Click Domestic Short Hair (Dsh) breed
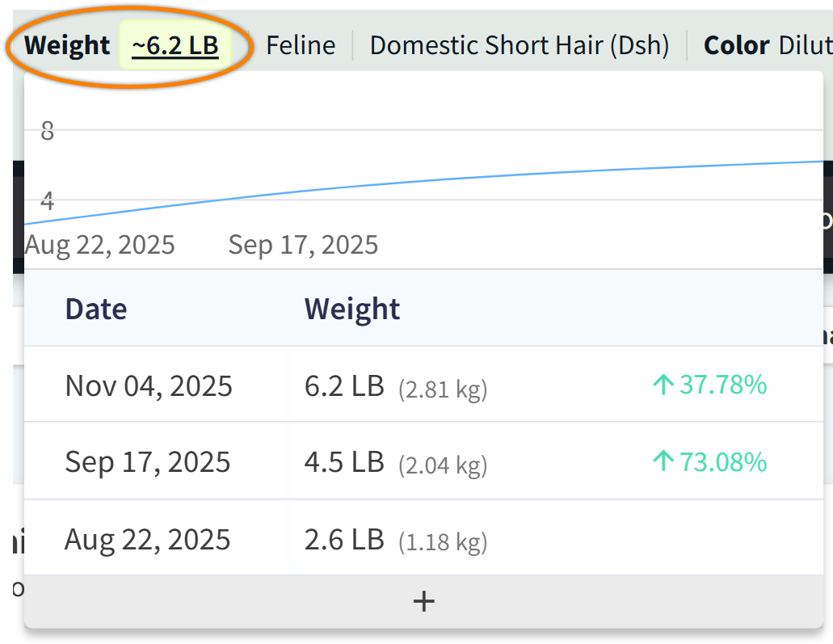The height and width of the screenshot is (644, 833). 519,45
